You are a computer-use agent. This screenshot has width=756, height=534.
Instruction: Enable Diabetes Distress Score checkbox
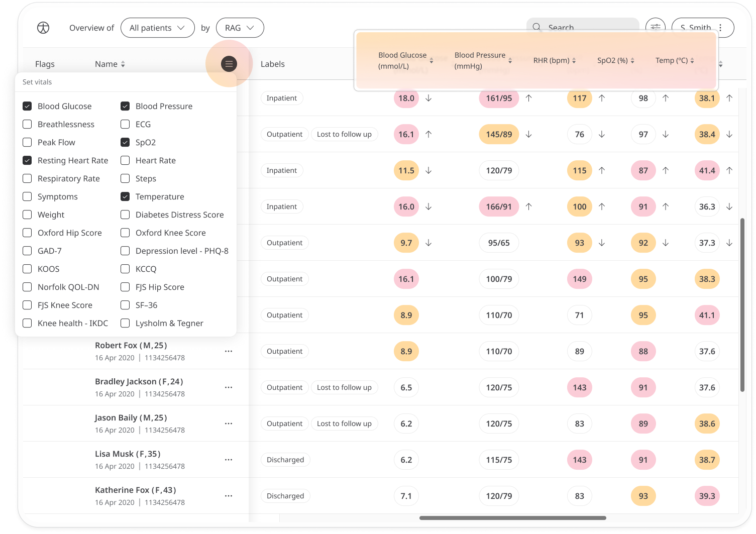tap(125, 215)
